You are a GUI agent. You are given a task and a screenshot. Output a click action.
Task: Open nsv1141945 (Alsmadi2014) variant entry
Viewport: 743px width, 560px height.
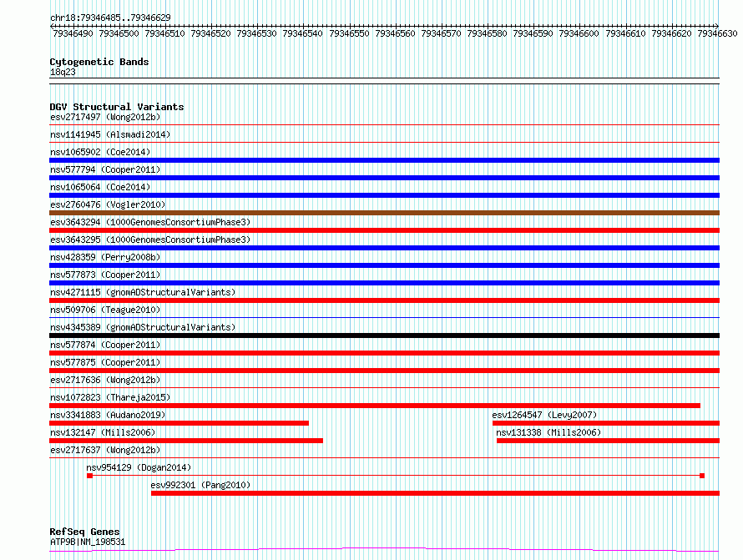point(110,134)
